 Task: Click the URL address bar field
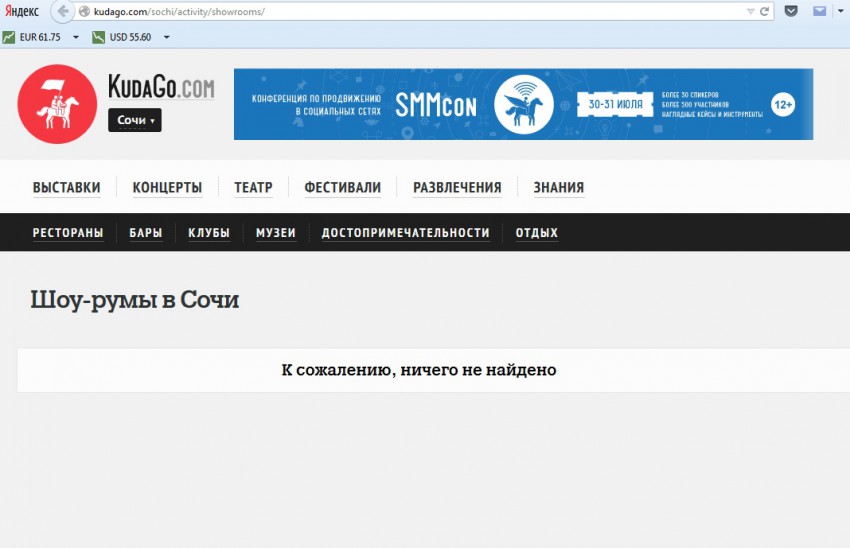click(400, 12)
